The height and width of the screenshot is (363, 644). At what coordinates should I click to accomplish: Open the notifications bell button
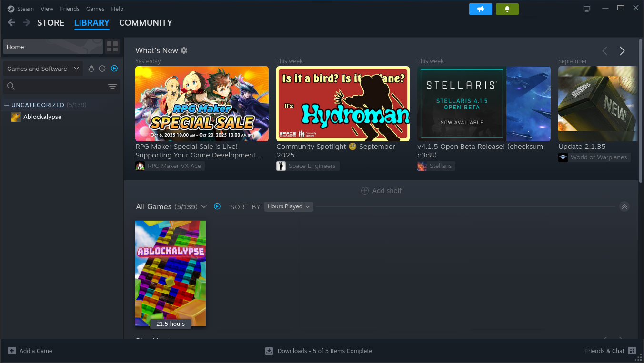507,9
